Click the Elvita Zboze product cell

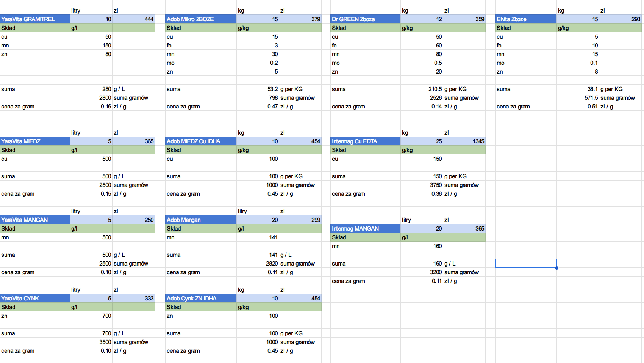click(526, 19)
